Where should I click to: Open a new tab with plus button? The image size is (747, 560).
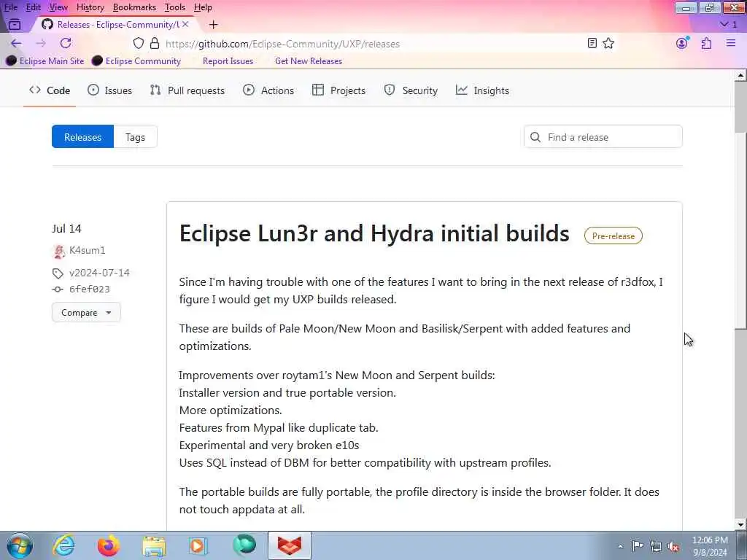[214, 25]
